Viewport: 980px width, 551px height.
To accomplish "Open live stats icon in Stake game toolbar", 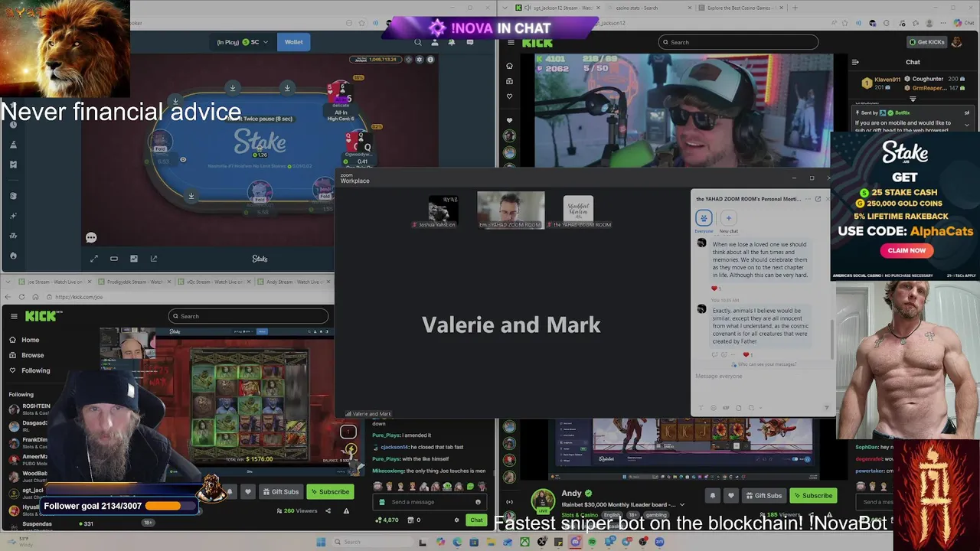I will pyautogui.click(x=134, y=259).
